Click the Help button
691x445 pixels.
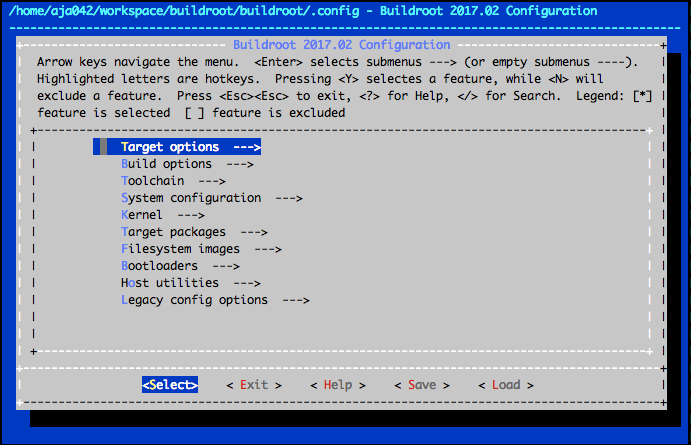click(x=338, y=385)
